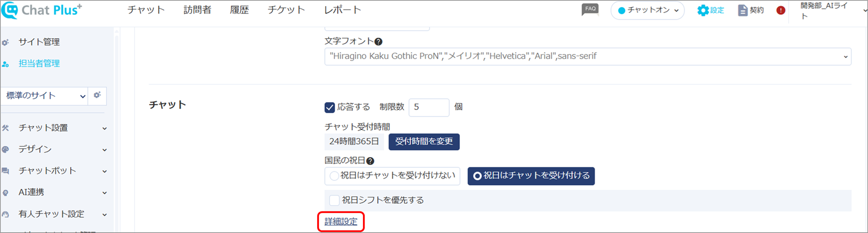Expand チャット設置 sidebar chevron
868x233 pixels.
coord(105,128)
